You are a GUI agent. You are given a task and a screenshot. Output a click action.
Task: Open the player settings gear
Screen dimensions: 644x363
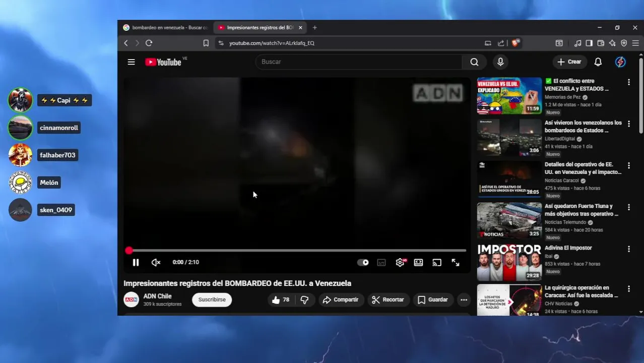(400, 262)
